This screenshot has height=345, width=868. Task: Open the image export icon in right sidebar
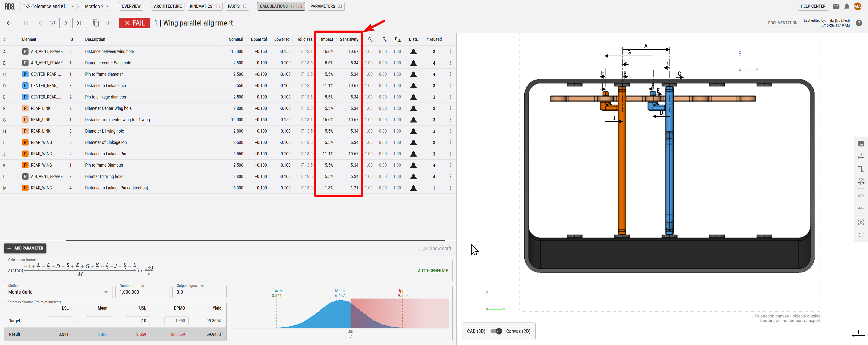tap(861, 143)
